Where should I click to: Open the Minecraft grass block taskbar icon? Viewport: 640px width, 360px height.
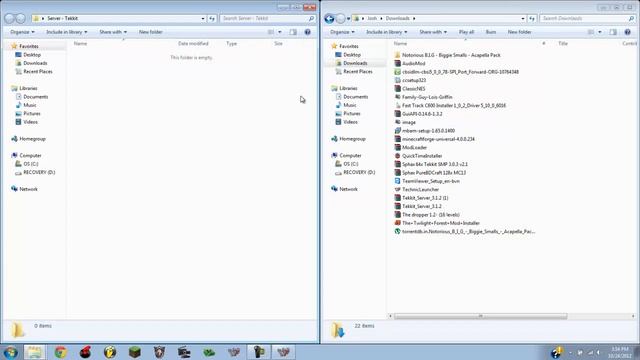pyautogui.click(x=135, y=352)
